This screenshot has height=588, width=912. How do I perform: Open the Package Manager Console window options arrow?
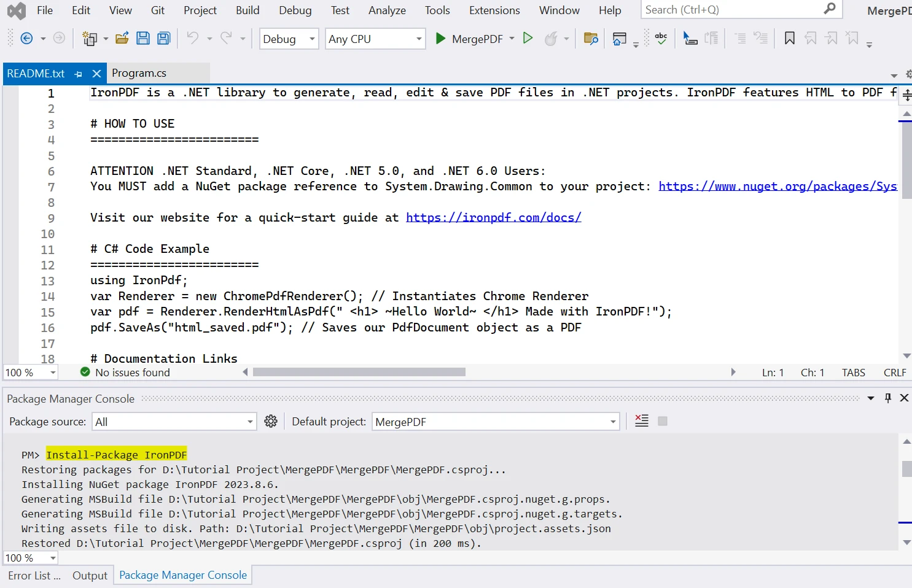(871, 398)
